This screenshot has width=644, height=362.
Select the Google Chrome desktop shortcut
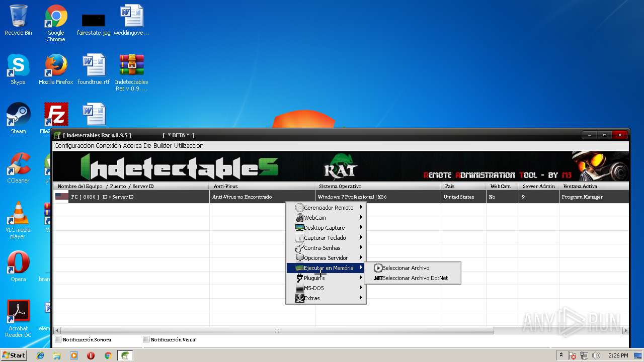[x=56, y=24]
